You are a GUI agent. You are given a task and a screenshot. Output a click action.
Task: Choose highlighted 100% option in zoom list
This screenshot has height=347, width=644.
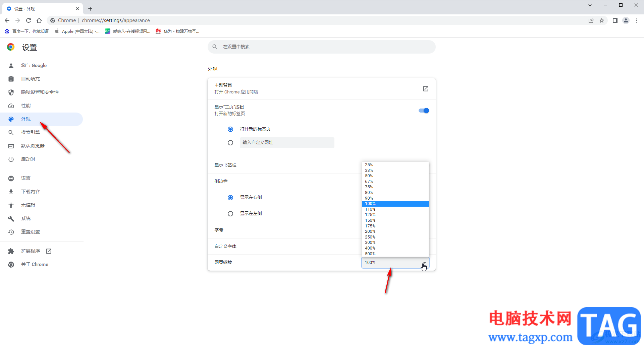[x=395, y=204]
